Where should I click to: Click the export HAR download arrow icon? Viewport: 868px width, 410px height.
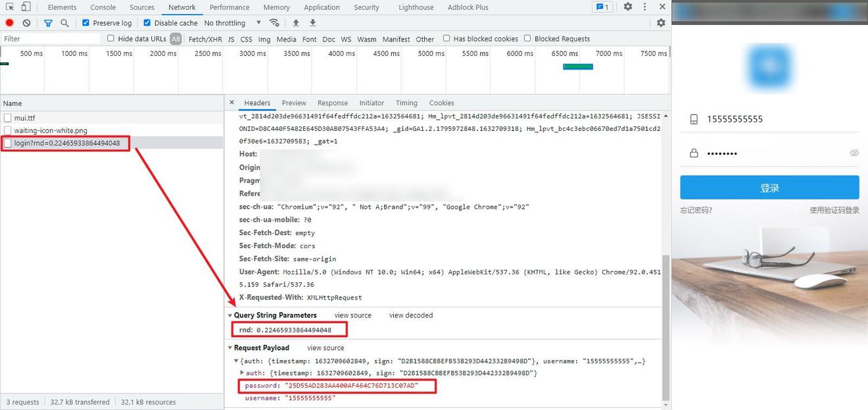[312, 22]
